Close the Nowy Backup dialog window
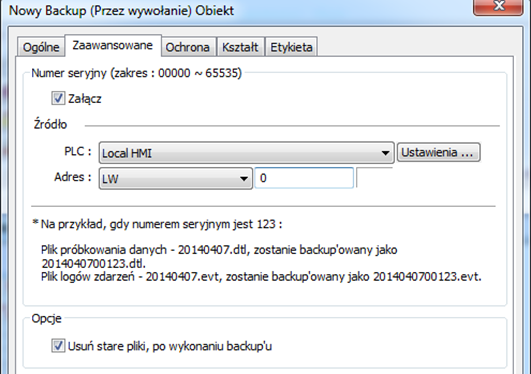This screenshot has height=374, width=531. (x=498, y=6)
